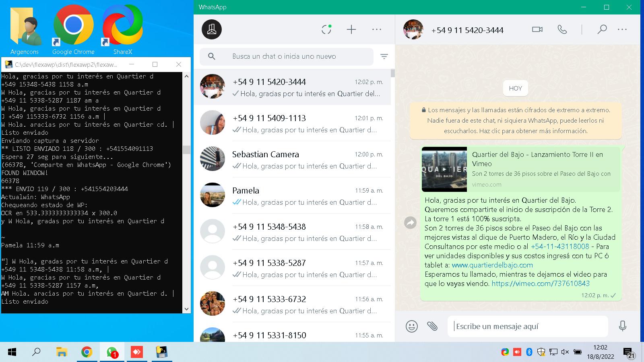
Task: Open conversation options menu dots
Action: 622,29
